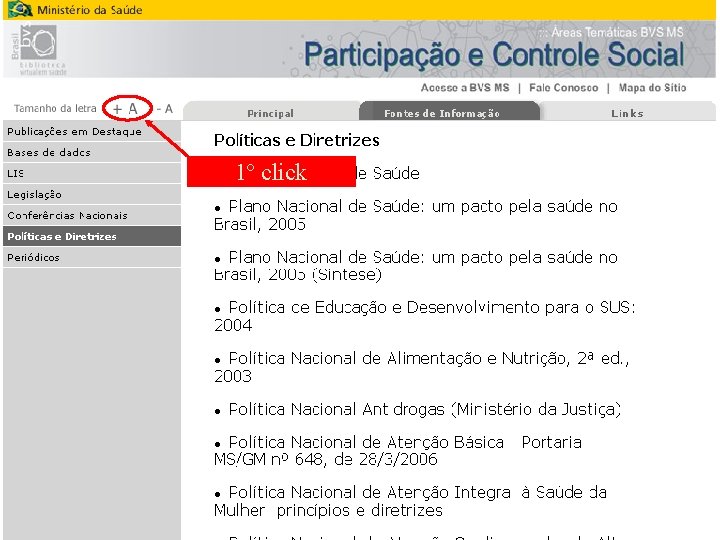Click the Políticas e Diretrizes page heading
The image size is (720, 540).
(297, 140)
